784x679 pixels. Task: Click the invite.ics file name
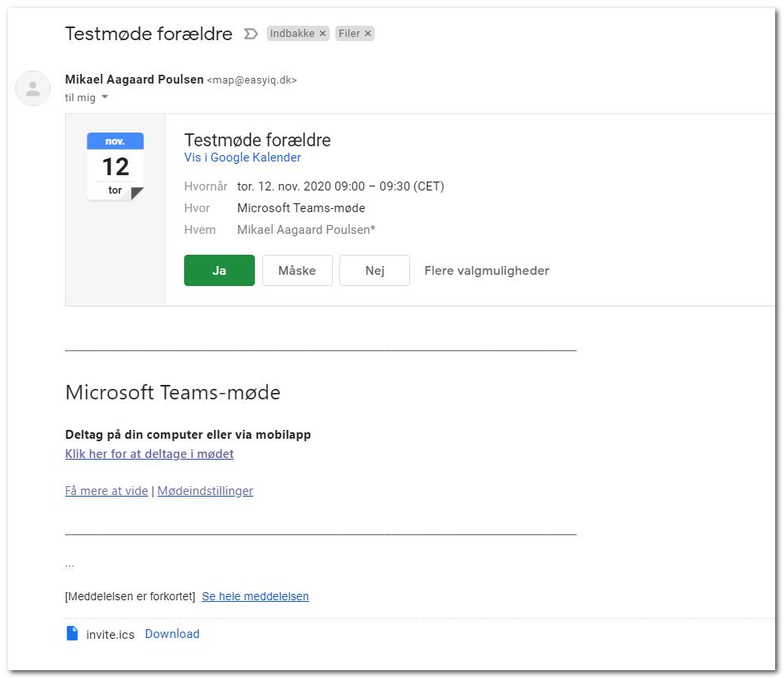coord(110,635)
